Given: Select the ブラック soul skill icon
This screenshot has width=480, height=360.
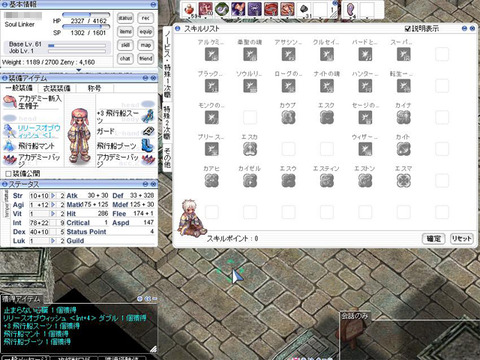Looking at the screenshot, I should tap(212, 86).
